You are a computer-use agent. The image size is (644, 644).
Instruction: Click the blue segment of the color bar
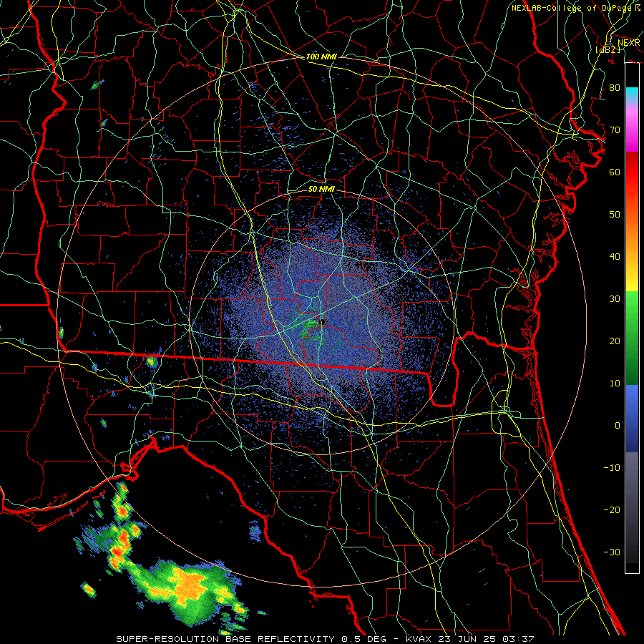[632, 418]
